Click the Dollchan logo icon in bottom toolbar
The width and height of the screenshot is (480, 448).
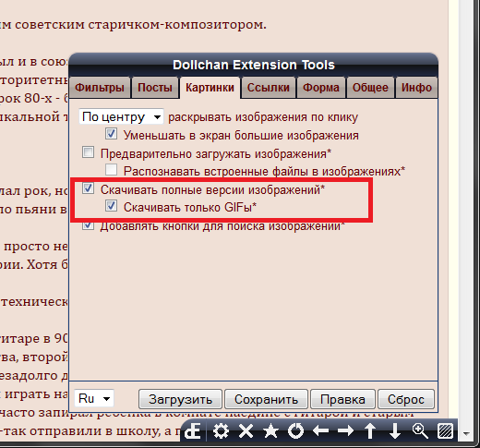coord(193,430)
